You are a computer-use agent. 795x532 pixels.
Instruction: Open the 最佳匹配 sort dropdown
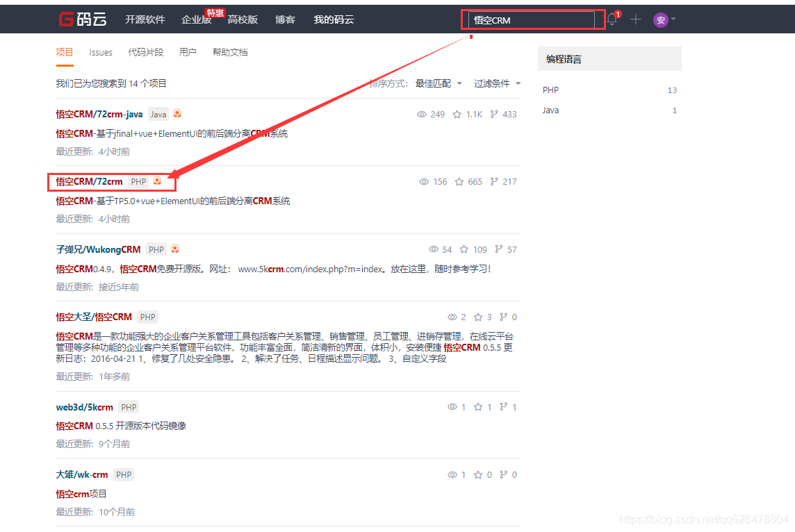coord(439,83)
